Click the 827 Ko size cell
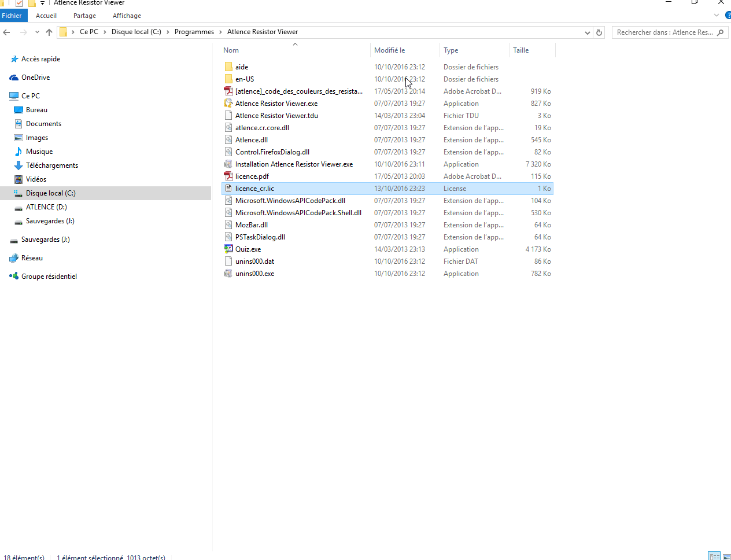The image size is (731, 560). pos(541,104)
